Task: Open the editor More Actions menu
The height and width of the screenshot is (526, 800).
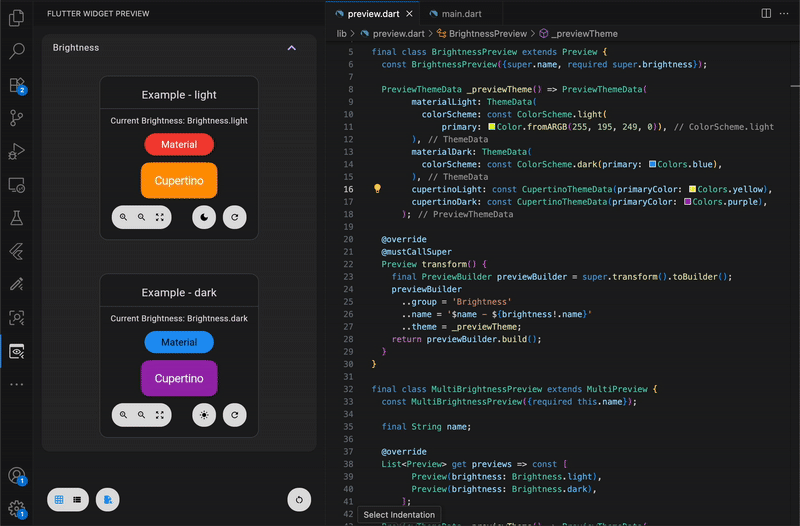Action: [x=785, y=13]
